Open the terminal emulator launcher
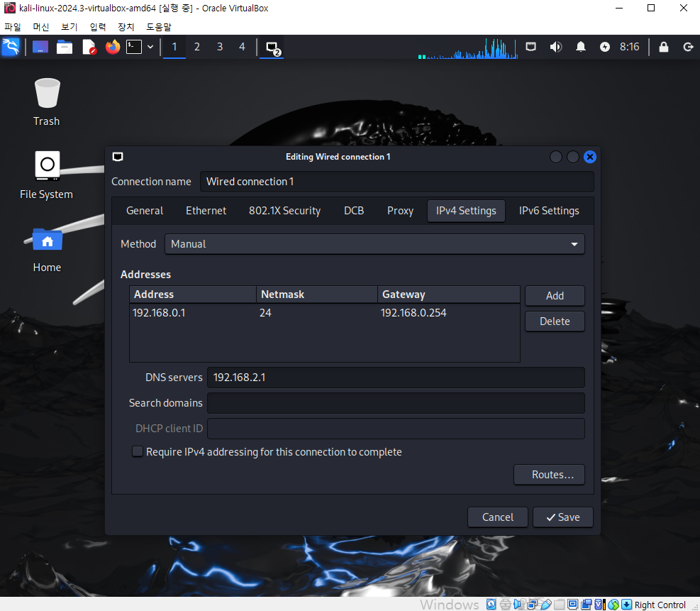Image resolution: width=700 pixels, height=611 pixels. click(x=134, y=46)
